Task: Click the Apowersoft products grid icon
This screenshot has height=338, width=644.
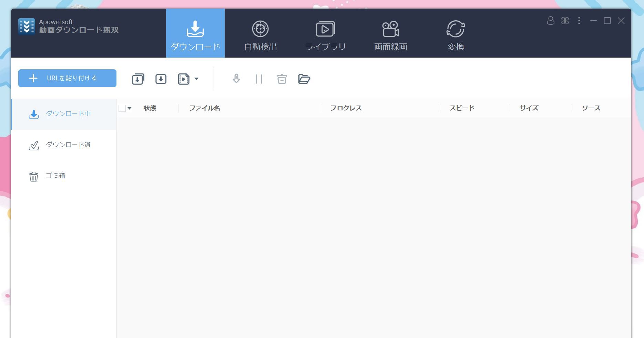Action: pyautogui.click(x=565, y=21)
